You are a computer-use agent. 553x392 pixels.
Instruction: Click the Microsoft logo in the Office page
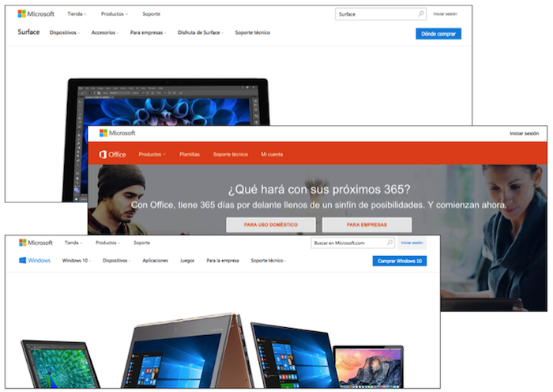tap(118, 133)
